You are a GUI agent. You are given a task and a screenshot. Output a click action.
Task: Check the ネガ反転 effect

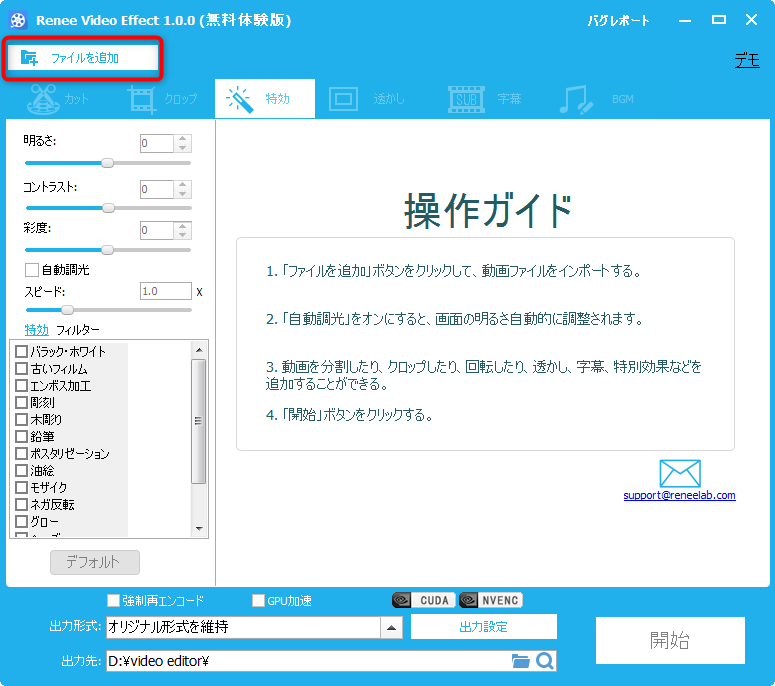pyautogui.click(x=21, y=504)
